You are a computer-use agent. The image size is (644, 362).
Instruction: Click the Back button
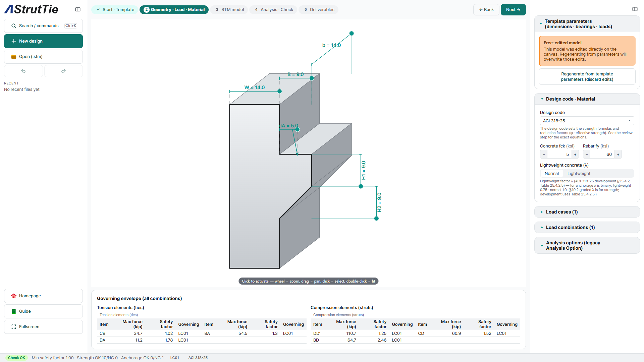[x=486, y=10]
